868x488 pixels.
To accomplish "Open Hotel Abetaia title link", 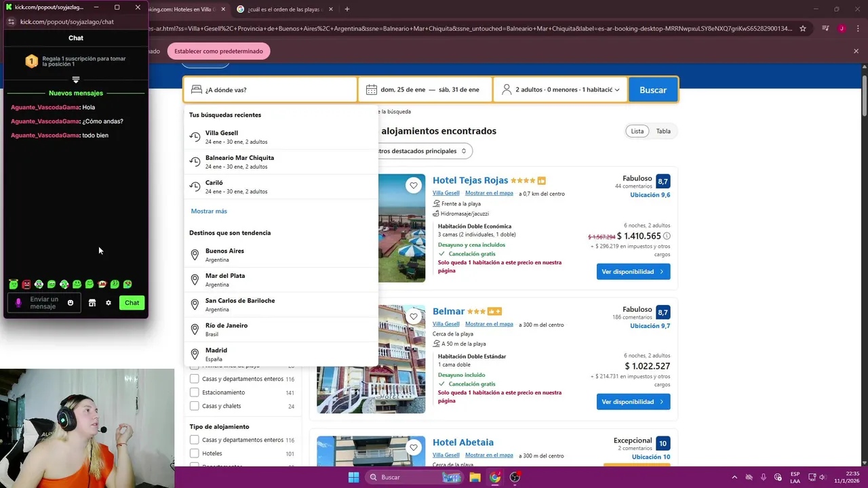I will 463,442.
